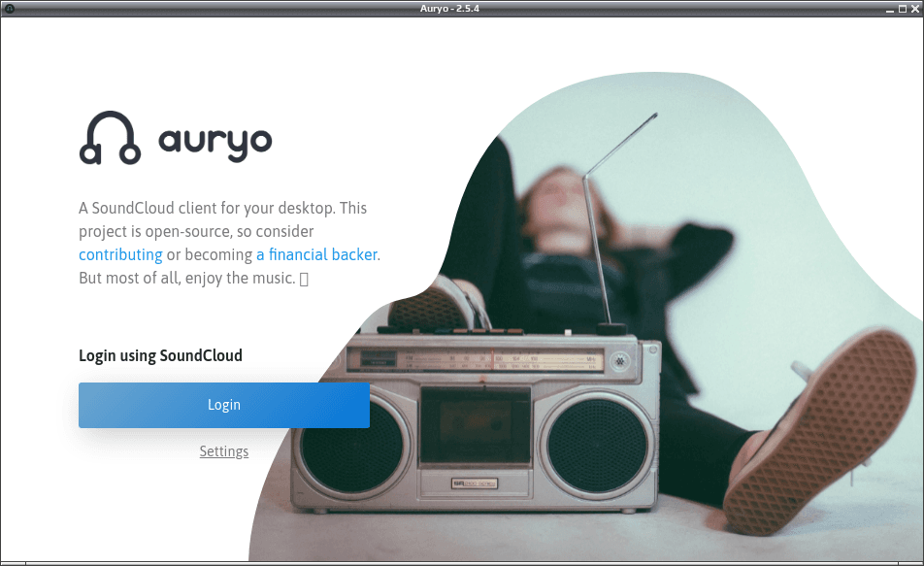Minimize the Auryo window
Viewport: 924px width, 566px height.
(890, 9)
